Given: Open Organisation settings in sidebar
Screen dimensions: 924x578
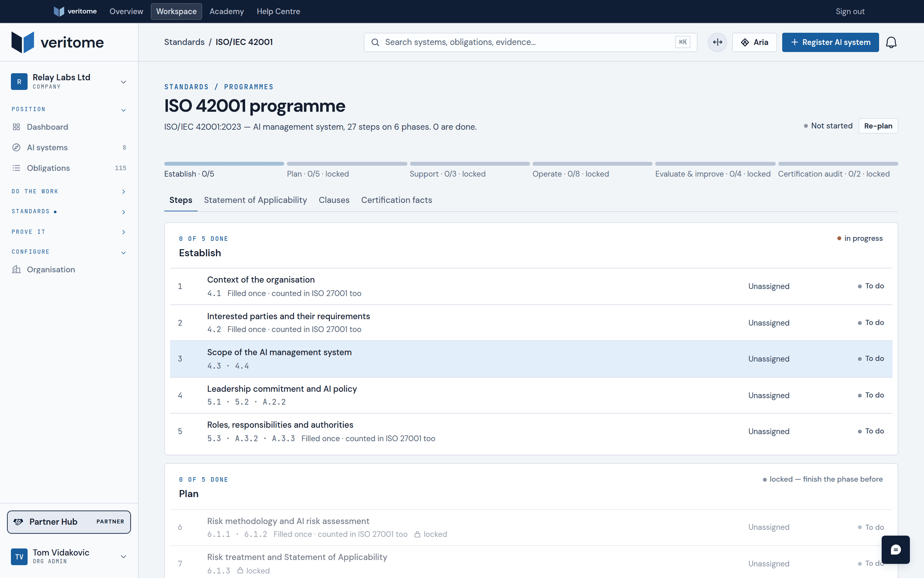Looking at the screenshot, I should click(69, 269).
